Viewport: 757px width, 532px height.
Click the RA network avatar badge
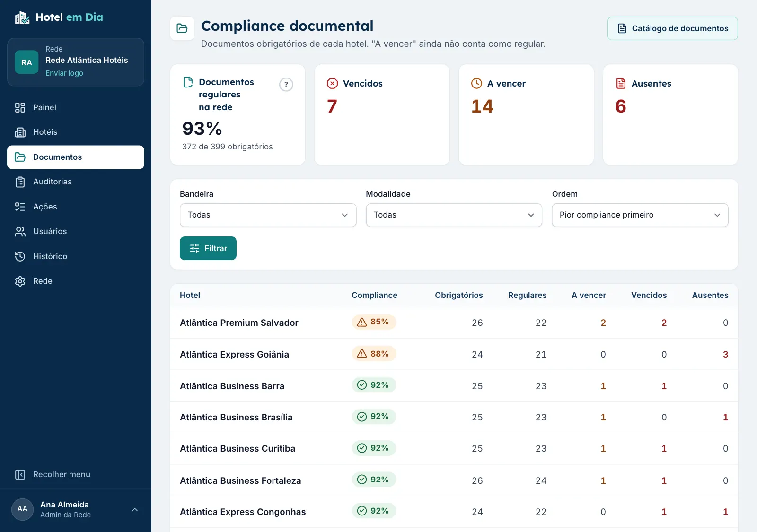pyautogui.click(x=26, y=62)
